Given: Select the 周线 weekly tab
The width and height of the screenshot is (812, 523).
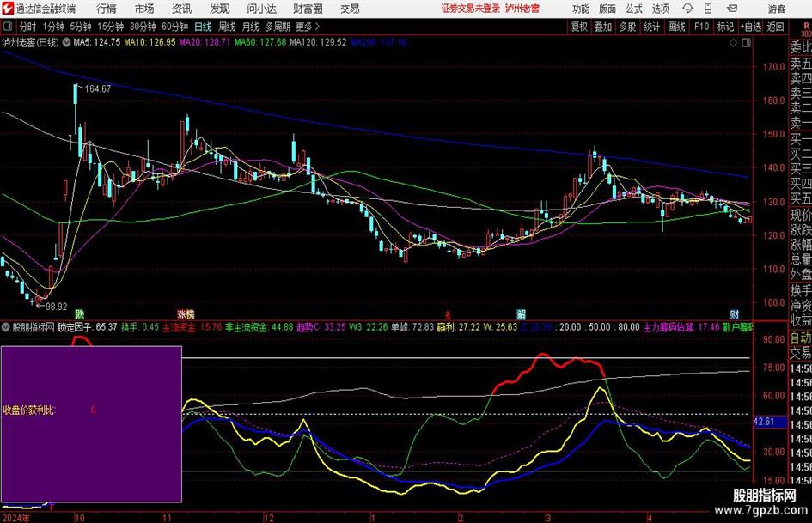Looking at the screenshot, I should point(227,27).
